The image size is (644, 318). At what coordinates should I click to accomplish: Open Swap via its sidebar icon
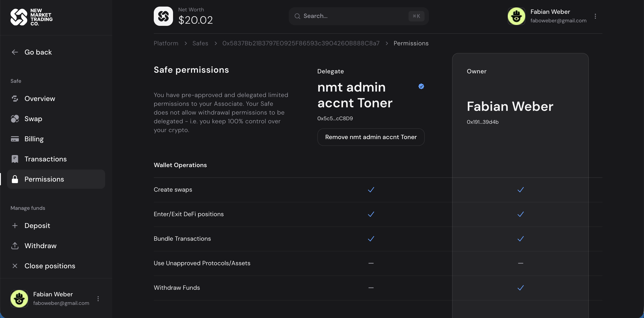click(15, 119)
